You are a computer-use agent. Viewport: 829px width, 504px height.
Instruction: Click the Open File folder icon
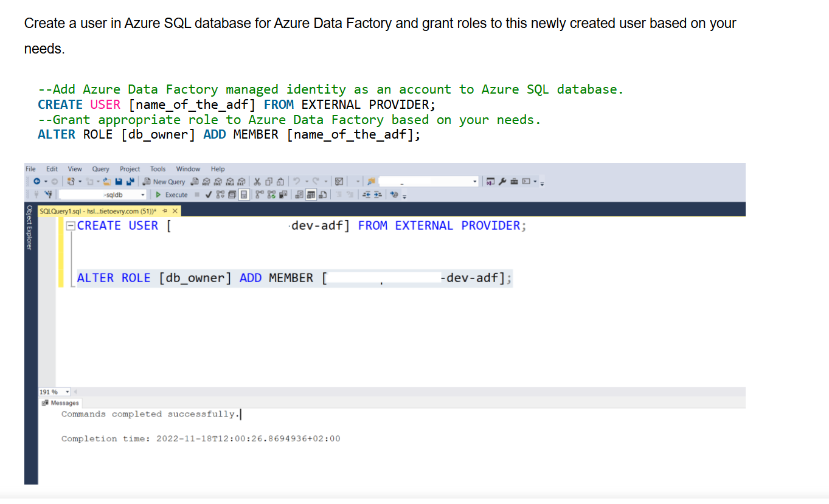(x=107, y=181)
